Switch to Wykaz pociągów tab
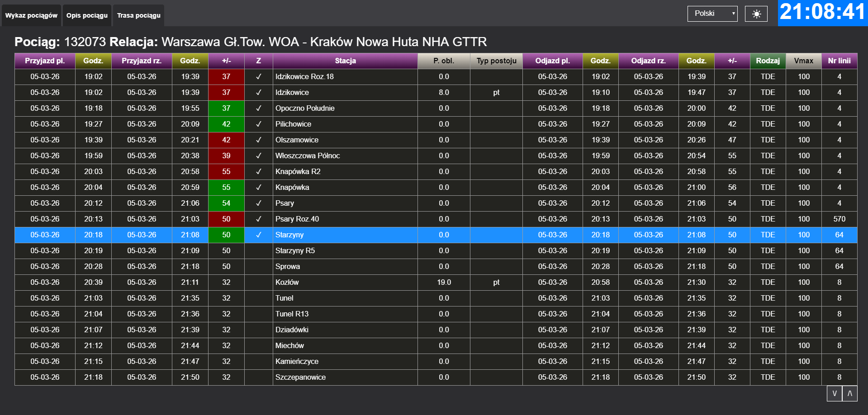The height and width of the screenshot is (415, 868). pos(31,15)
